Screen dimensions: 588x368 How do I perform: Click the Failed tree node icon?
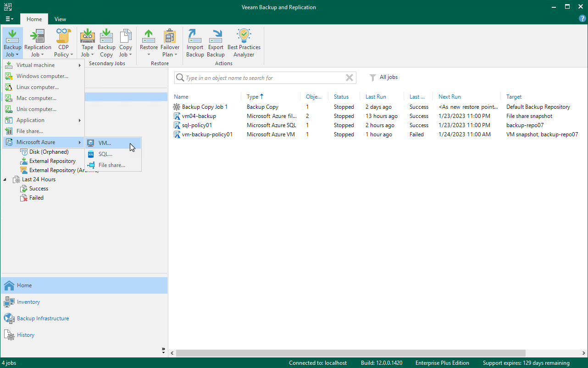click(24, 198)
